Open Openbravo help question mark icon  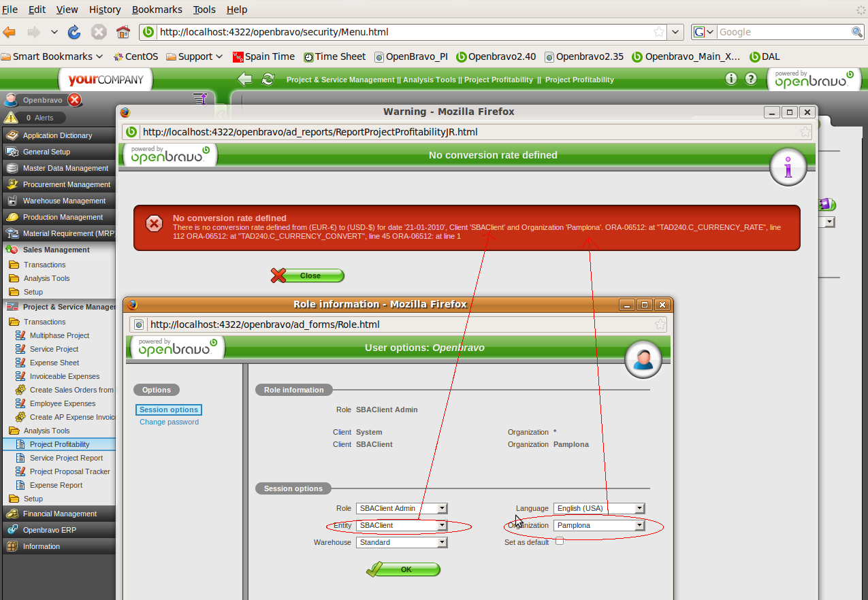coord(751,79)
